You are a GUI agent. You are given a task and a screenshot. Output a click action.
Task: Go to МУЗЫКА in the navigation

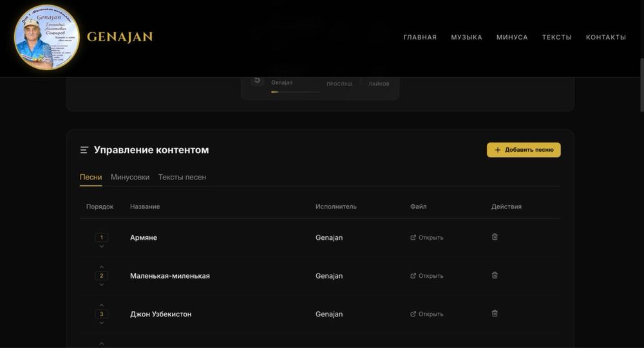466,37
